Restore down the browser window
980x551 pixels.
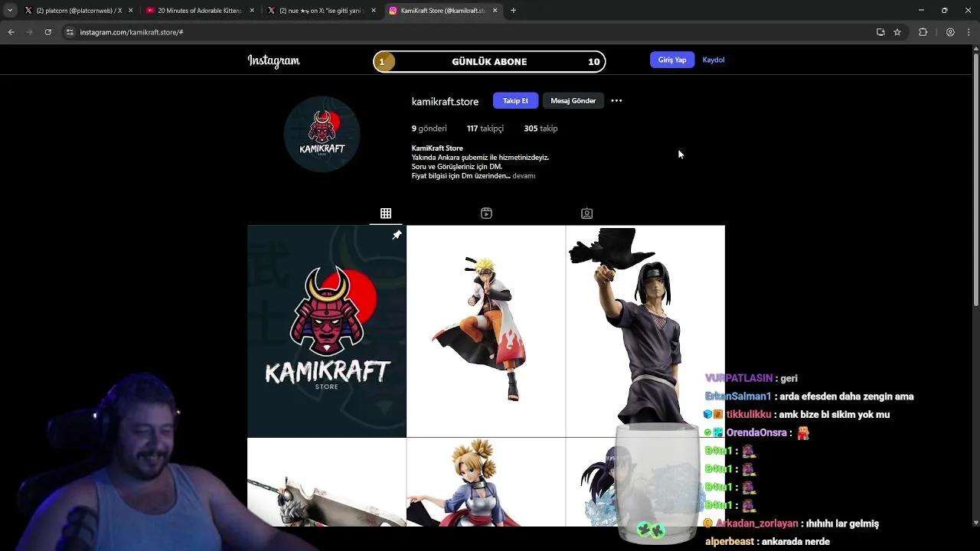coord(945,11)
